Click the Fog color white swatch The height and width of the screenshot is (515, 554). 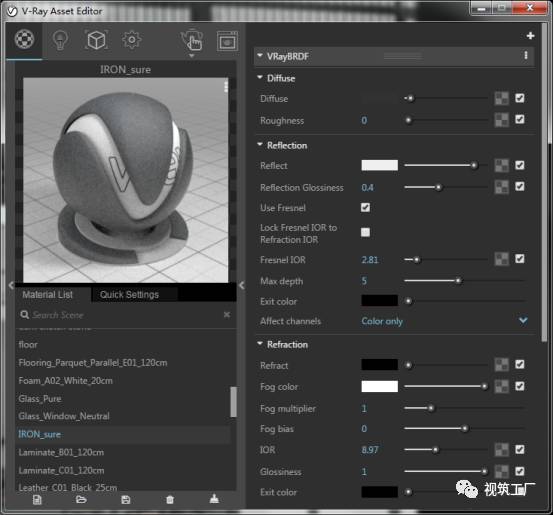[379, 386]
